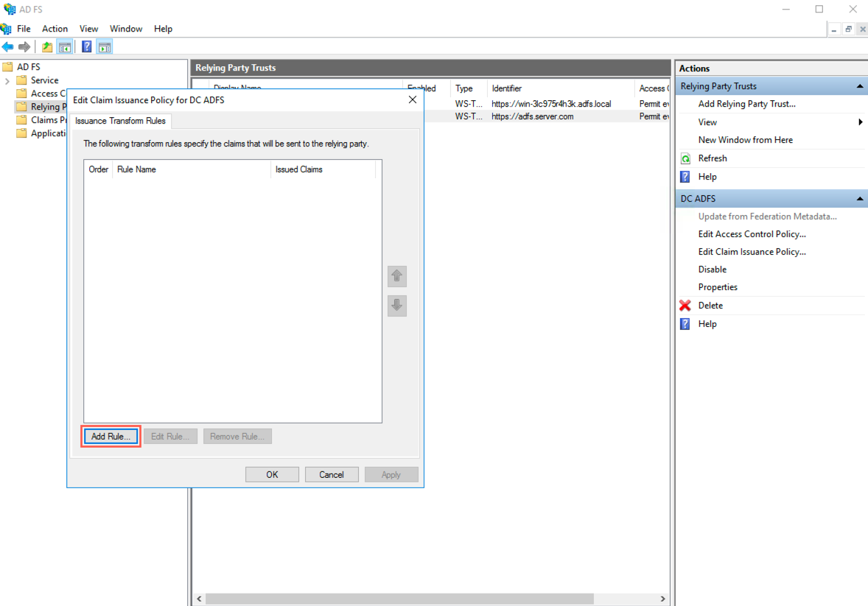This screenshot has height=606, width=868.
Task: Open the show/hide console tree toolbar icon
Action: pos(65,46)
